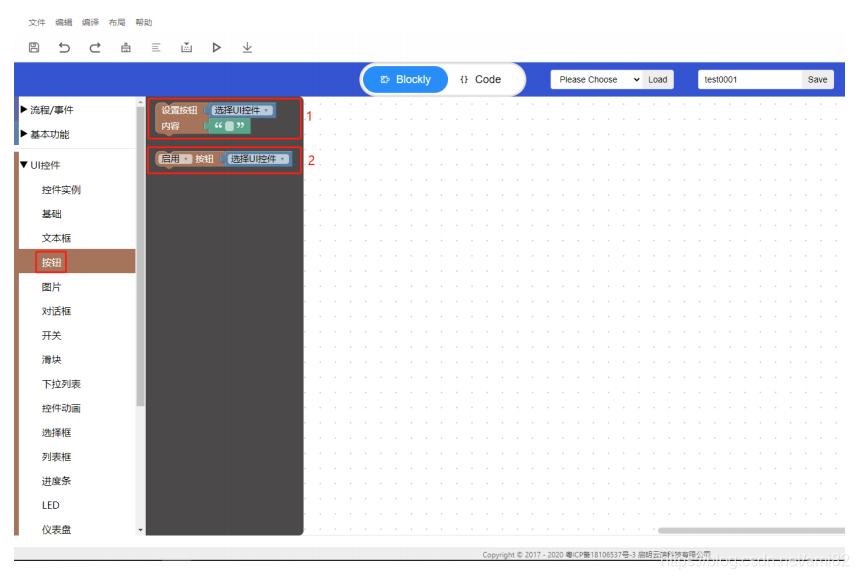Select 进度条 in the toolbox
Image resolution: width=859 pixels, height=579 pixels.
tap(56, 481)
